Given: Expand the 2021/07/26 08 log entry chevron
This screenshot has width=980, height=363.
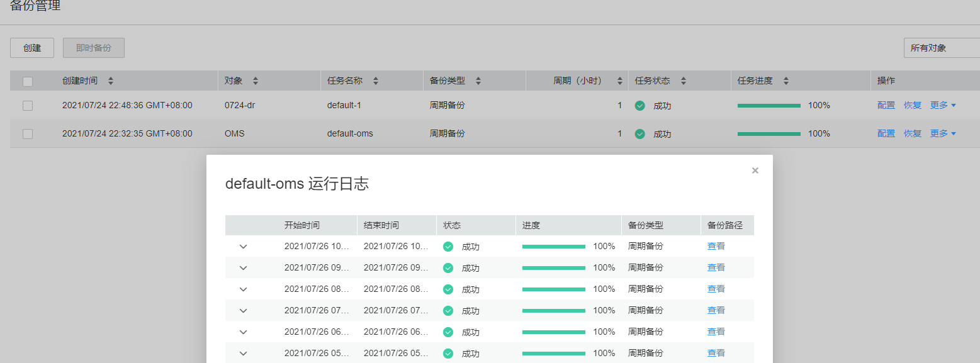Looking at the screenshot, I should tap(244, 289).
